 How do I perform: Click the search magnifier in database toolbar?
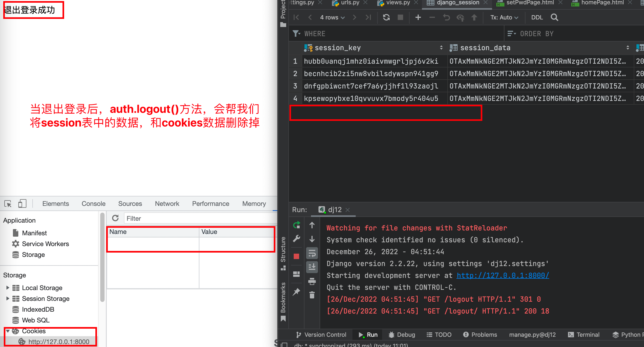point(554,18)
